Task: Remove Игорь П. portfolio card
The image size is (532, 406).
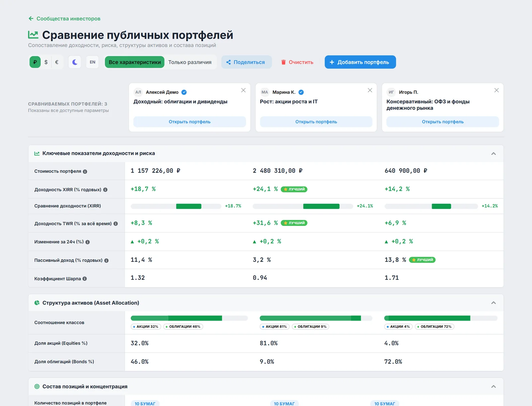Action: (496, 90)
